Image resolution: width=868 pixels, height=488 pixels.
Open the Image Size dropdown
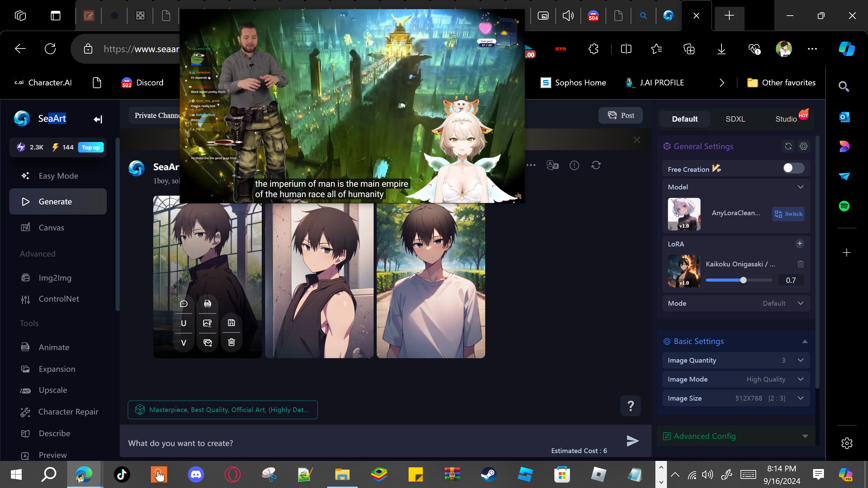pos(736,398)
